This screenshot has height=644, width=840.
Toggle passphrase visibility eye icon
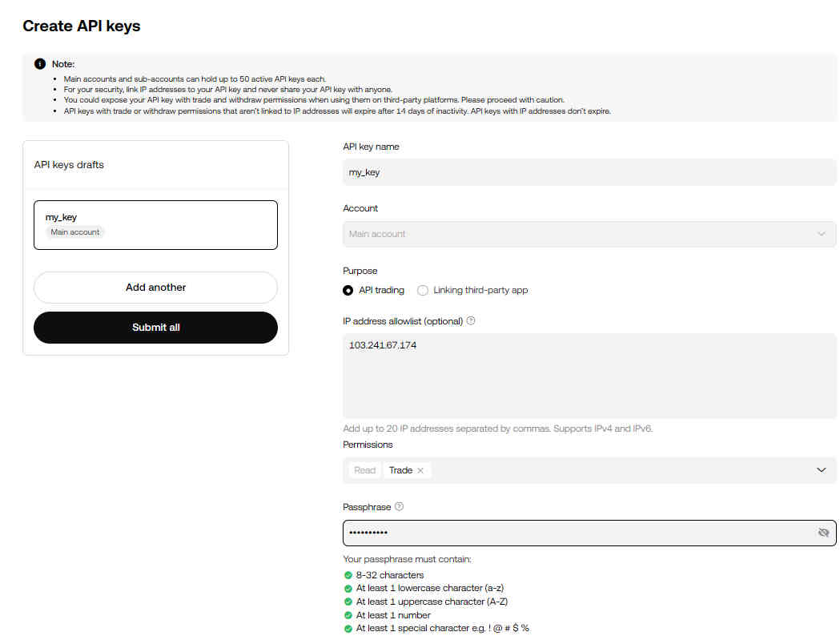coord(823,533)
